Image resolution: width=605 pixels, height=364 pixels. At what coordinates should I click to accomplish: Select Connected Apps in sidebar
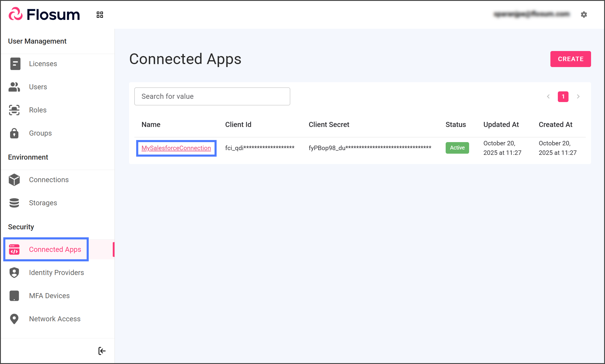[55, 249]
